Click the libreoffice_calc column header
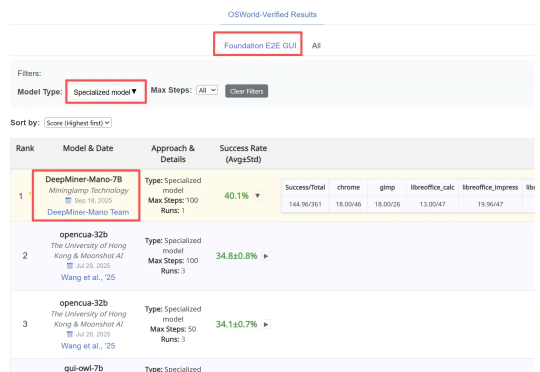 tap(432, 187)
